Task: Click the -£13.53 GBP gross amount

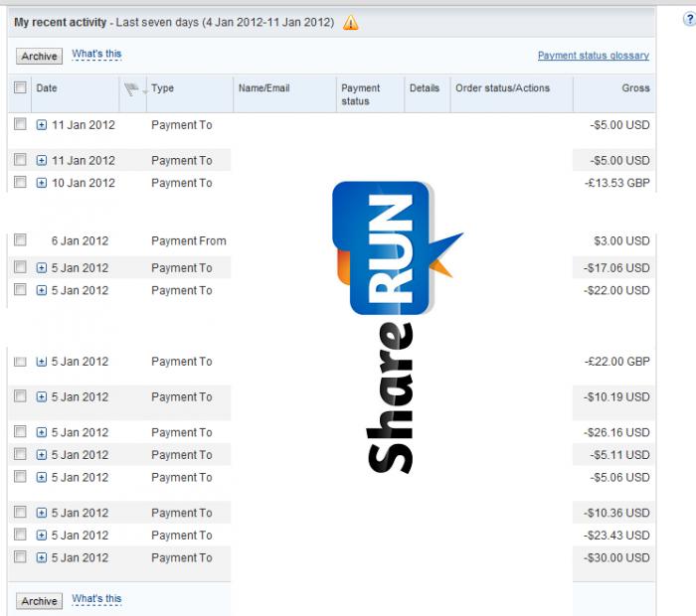Action: click(617, 183)
